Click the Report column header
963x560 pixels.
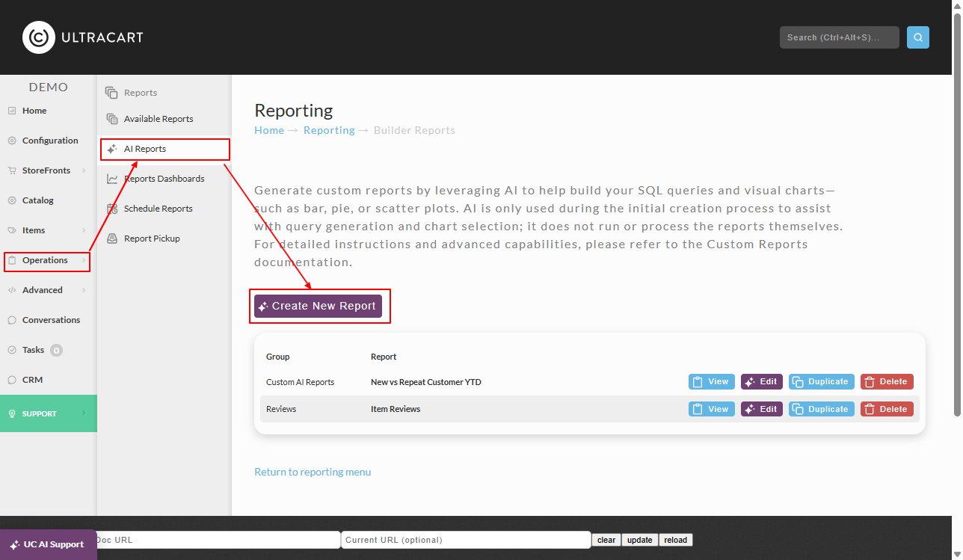(x=384, y=357)
